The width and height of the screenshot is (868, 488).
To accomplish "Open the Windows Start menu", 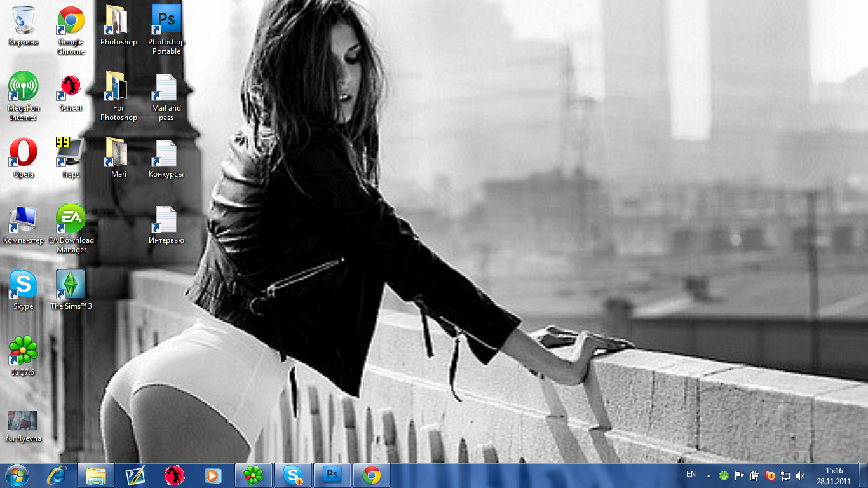I will [17, 475].
